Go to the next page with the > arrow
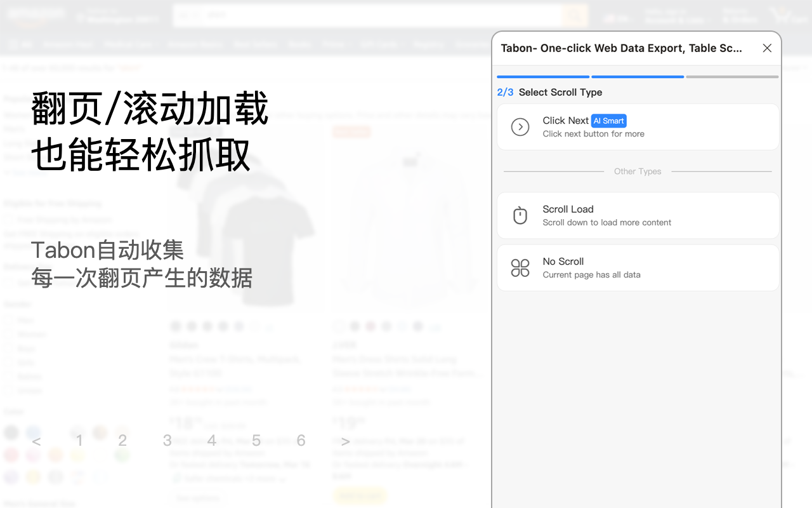812x508 pixels. point(345,441)
